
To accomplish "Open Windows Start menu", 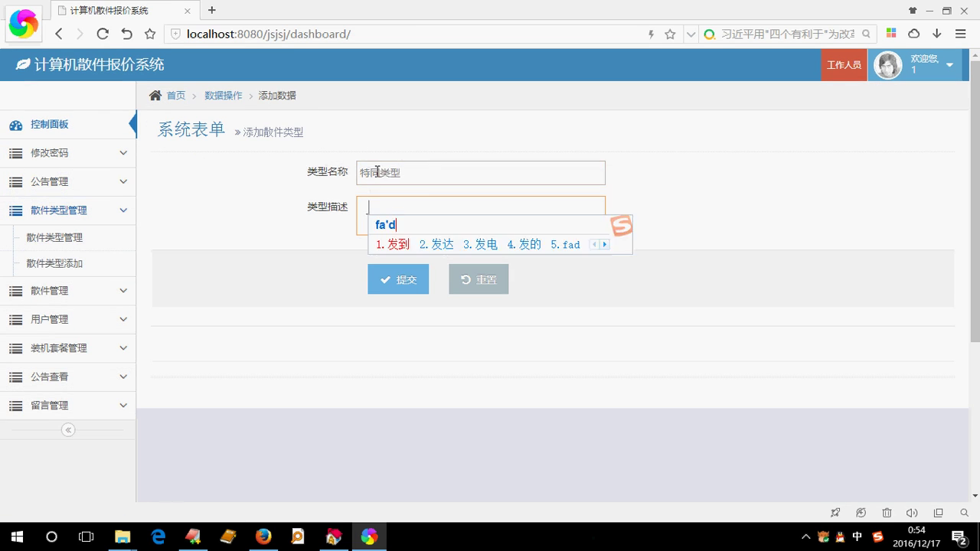I will click(x=17, y=536).
